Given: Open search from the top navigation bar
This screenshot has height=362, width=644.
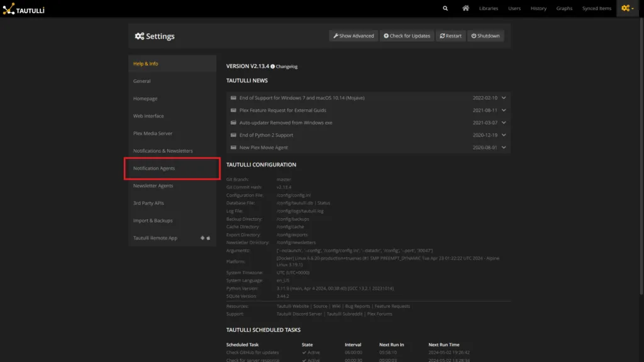Looking at the screenshot, I should pyautogui.click(x=445, y=8).
